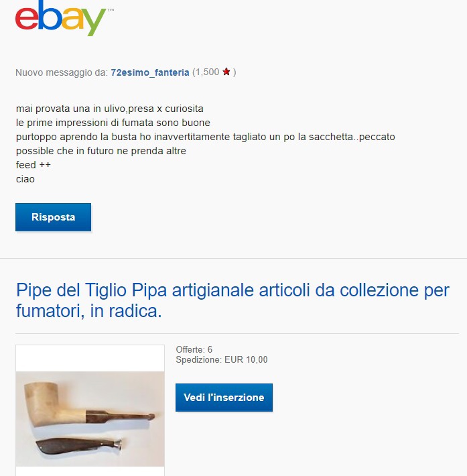Click the trademark symbol beside eBay logo
The width and height of the screenshot is (467, 476).
click(x=111, y=10)
